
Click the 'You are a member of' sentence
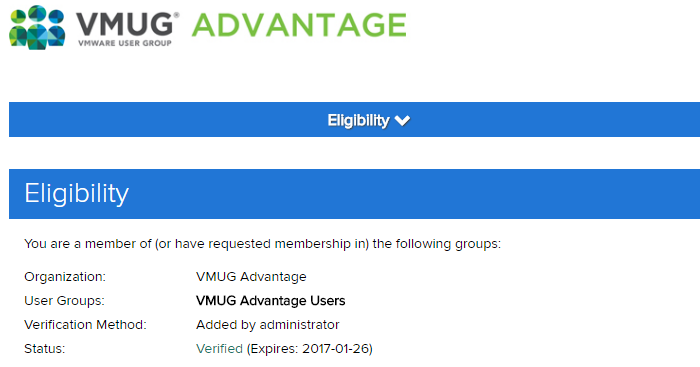262,244
